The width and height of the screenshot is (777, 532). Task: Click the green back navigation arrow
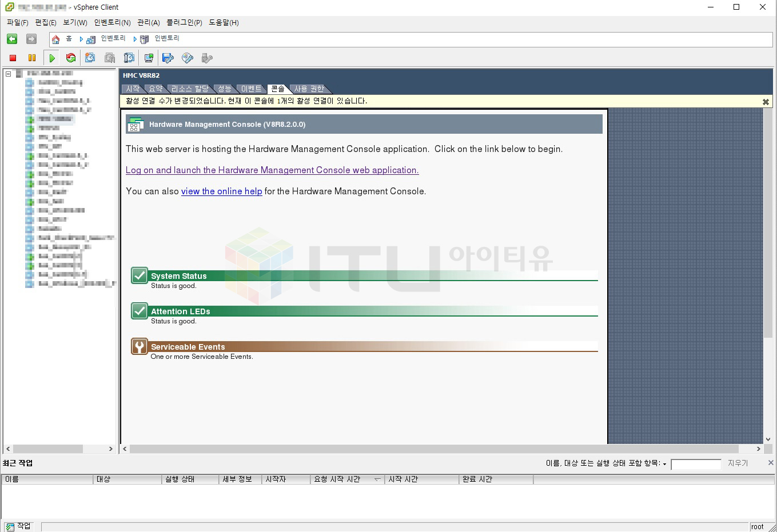(x=12, y=39)
